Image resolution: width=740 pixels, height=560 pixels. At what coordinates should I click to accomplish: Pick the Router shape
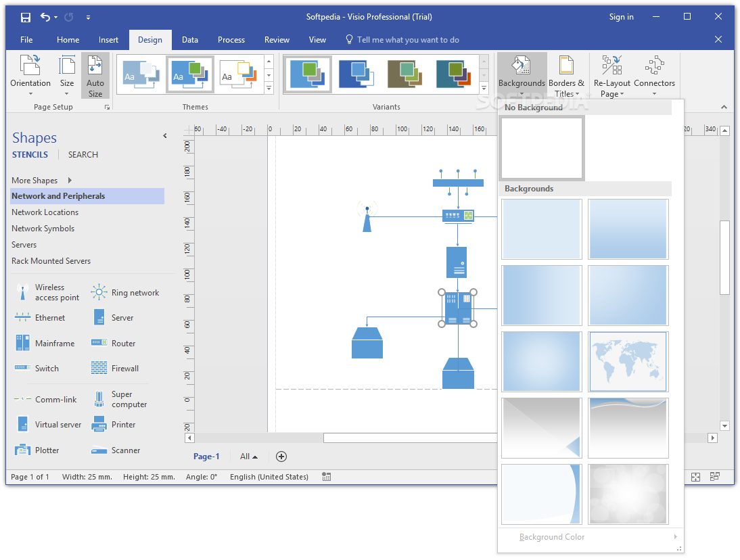(114, 344)
